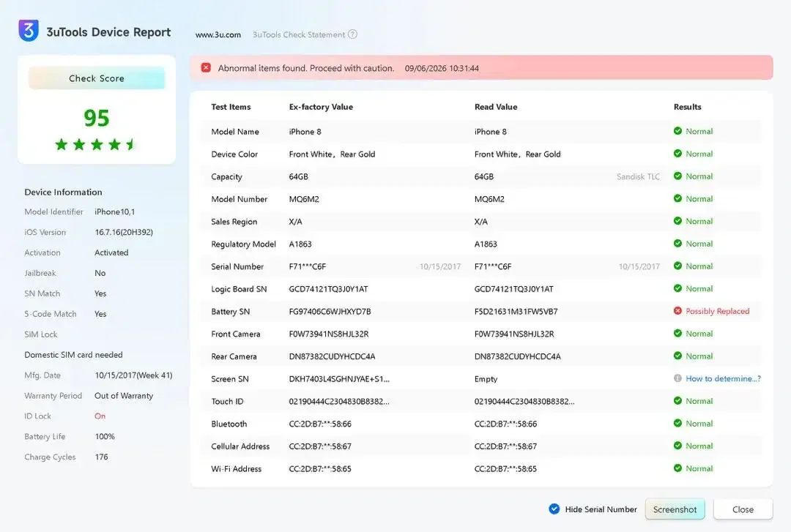Click the green check icon for Sales Region
This screenshot has height=532, width=791.
677,221
